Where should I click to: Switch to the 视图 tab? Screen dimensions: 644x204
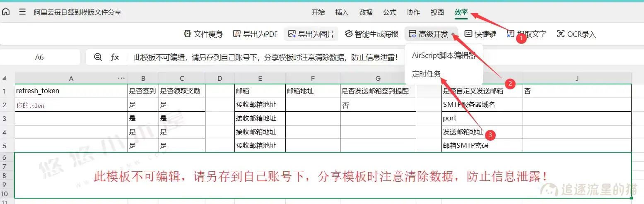click(x=437, y=12)
